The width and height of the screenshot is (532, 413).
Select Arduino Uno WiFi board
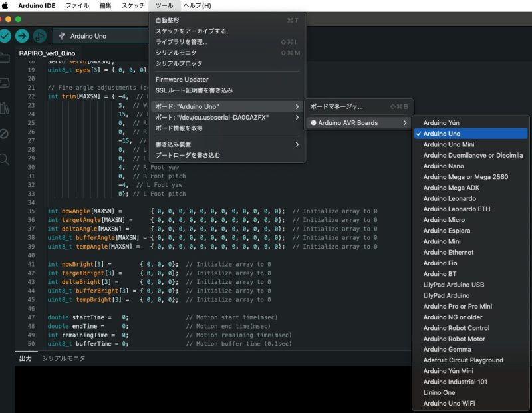tap(471, 404)
